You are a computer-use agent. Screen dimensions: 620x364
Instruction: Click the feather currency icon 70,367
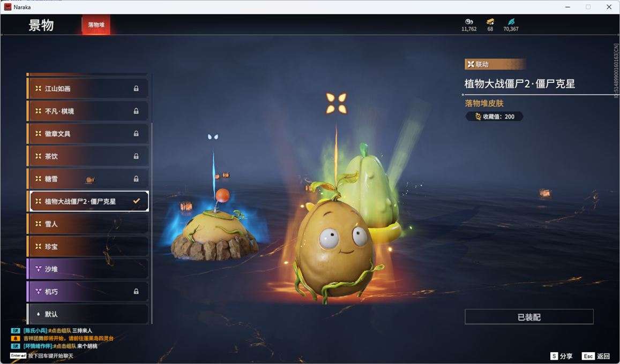[x=511, y=22]
